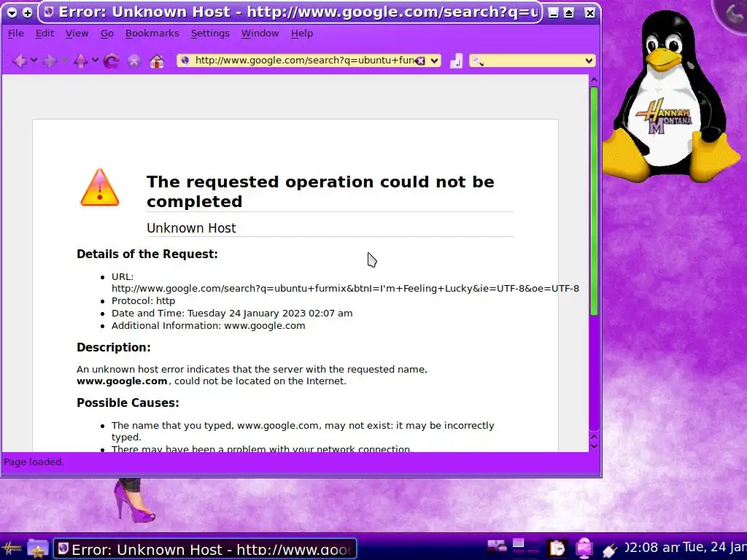
Task: Click in the yellow search input field
Action: [x=533, y=61]
